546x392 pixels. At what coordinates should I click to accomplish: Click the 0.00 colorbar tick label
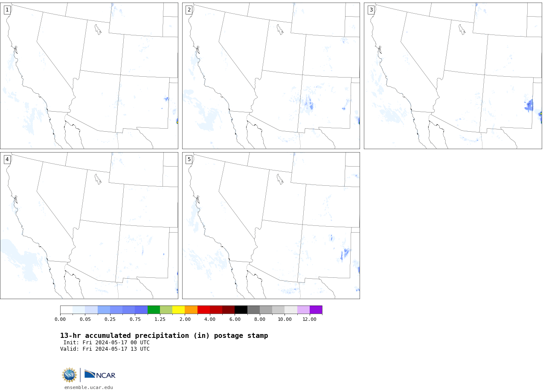(x=60, y=320)
